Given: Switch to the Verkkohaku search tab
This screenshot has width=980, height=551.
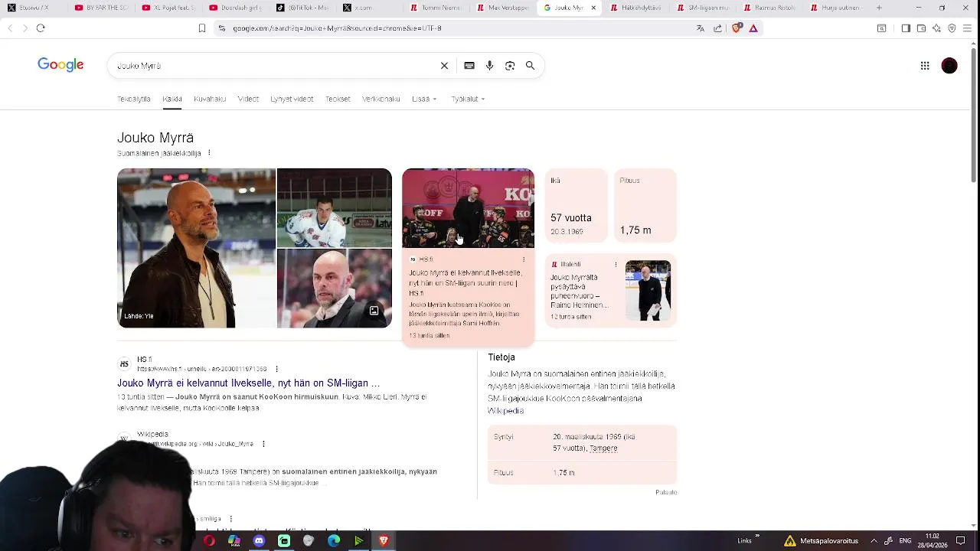Looking at the screenshot, I should (381, 99).
